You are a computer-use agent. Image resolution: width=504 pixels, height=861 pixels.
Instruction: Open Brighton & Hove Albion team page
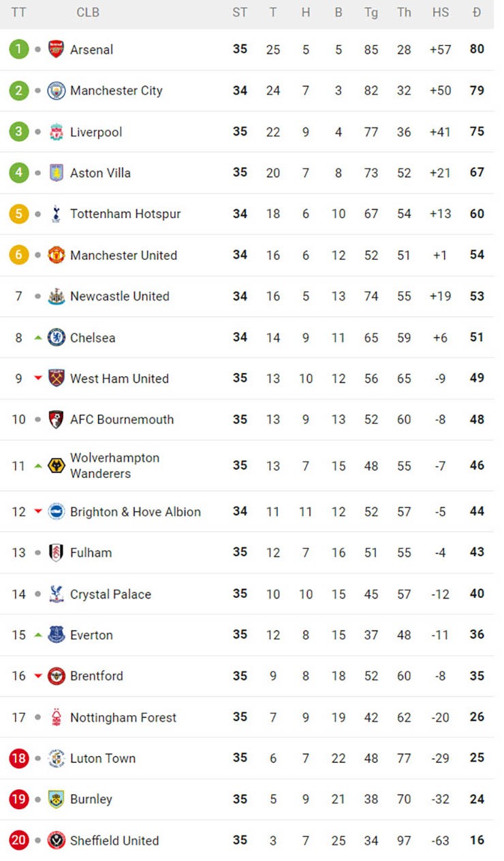click(x=135, y=512)
